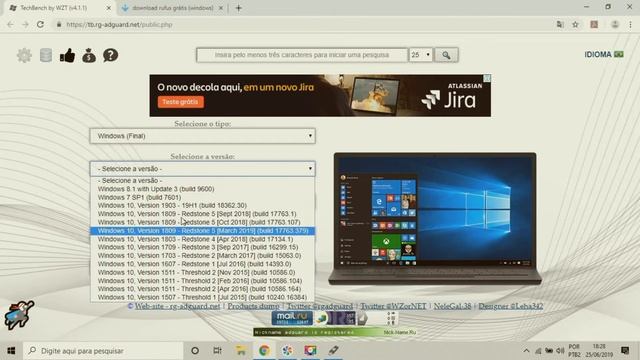Choose Version 1809 Redstone 5 [Oct 2018]
Image resolution: width=640 pixels, height=360 pixels.
(x=202, y=222)
